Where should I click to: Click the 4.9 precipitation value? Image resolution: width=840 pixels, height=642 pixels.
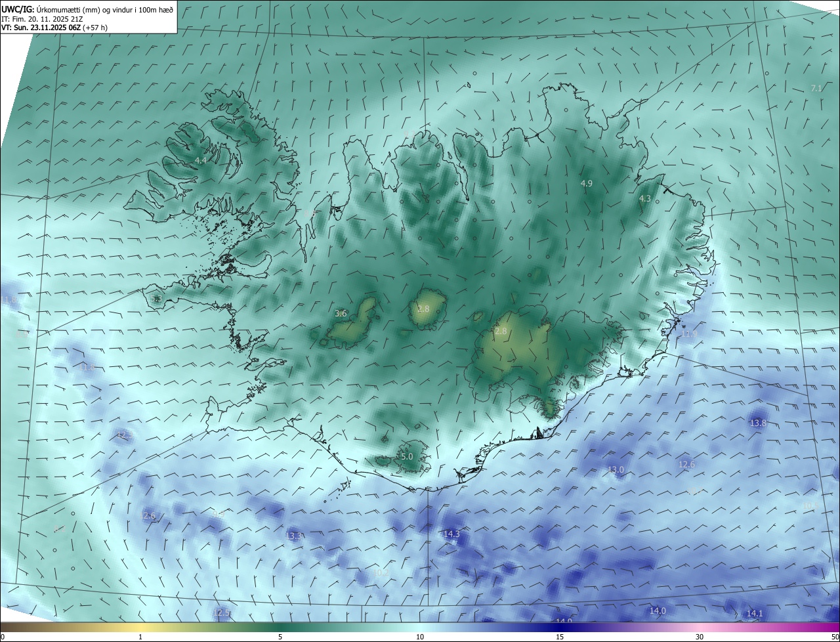tap(587, 184)
